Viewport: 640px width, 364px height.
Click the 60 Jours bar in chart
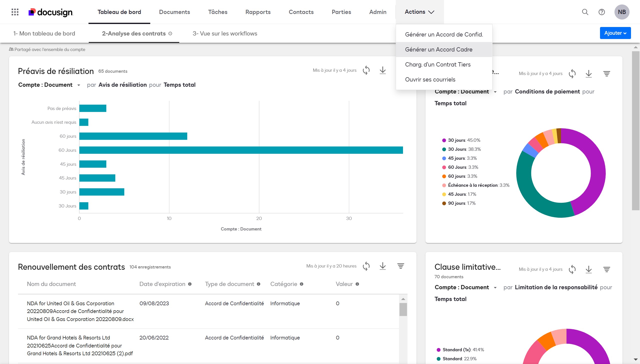[x=241, y=150]
